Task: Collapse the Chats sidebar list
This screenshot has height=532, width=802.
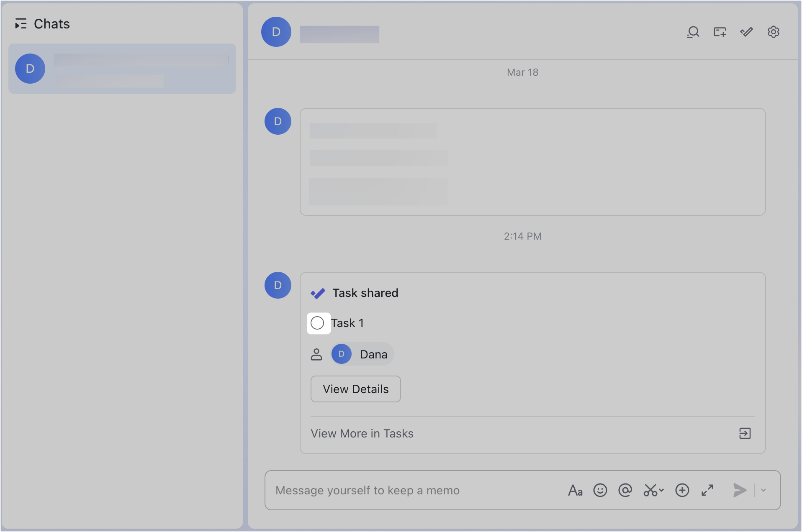Action: tap(21, 24)
